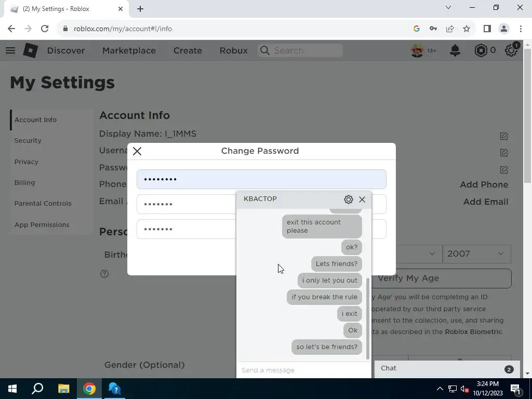532x399 pixels.
Task: Open the settings gear in Roblox header
Action: [511, 50]
